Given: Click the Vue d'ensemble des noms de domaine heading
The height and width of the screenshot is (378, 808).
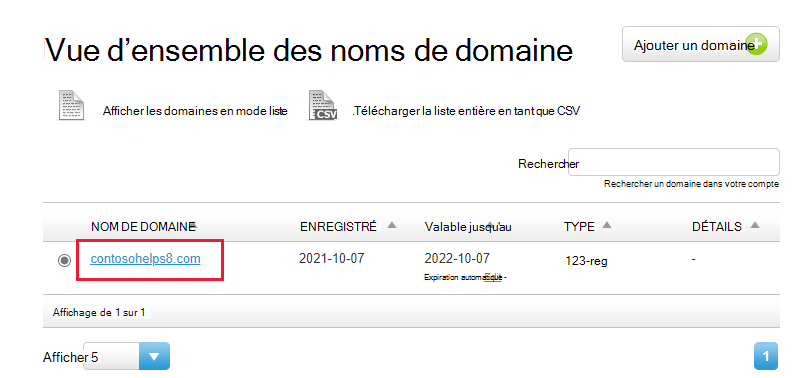Looking at the screenshot, I should 309,50.
